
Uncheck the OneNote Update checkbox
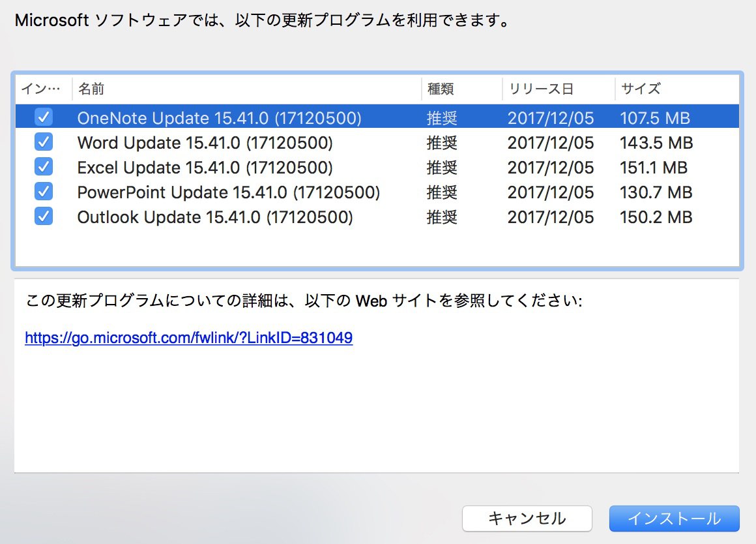[44, 117]
